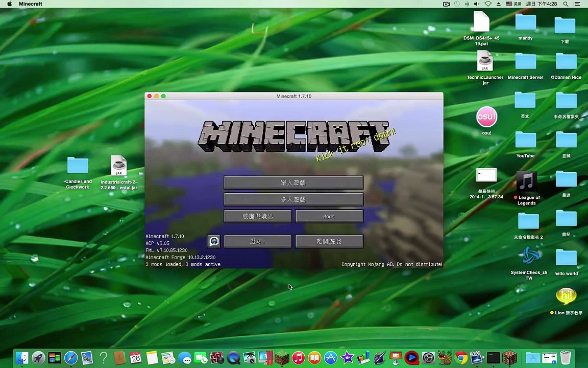Open Launchpad rocket in the Dock

(38, 357)
